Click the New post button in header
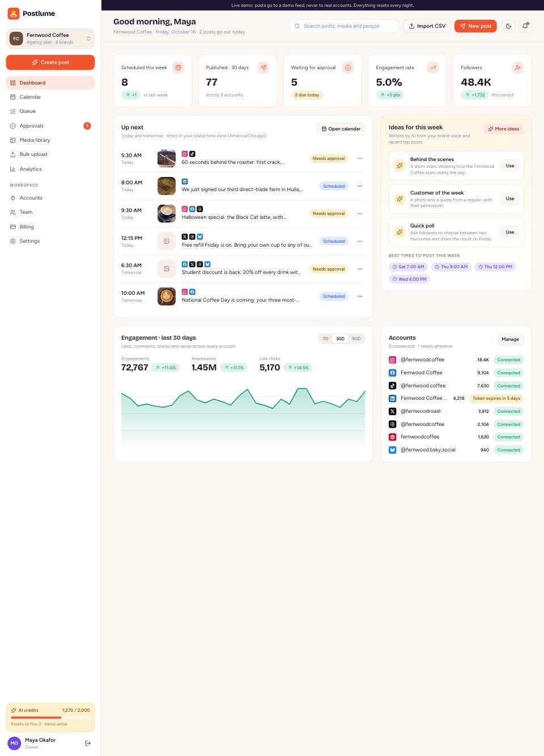This screenshot has width=544, height=756. (x=475, y=26)
